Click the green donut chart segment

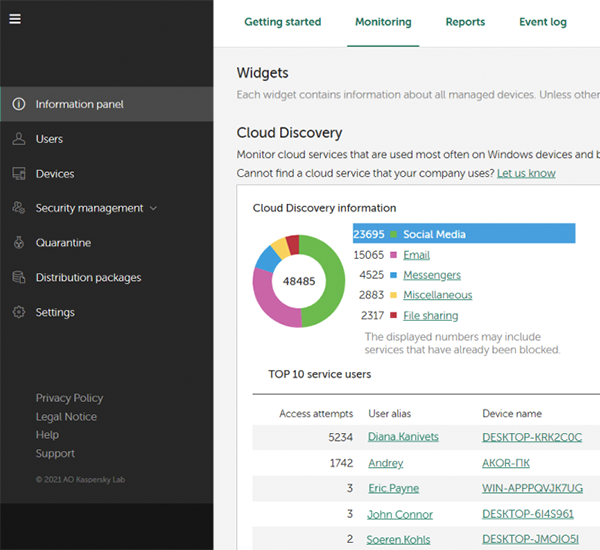click(326, 281)
